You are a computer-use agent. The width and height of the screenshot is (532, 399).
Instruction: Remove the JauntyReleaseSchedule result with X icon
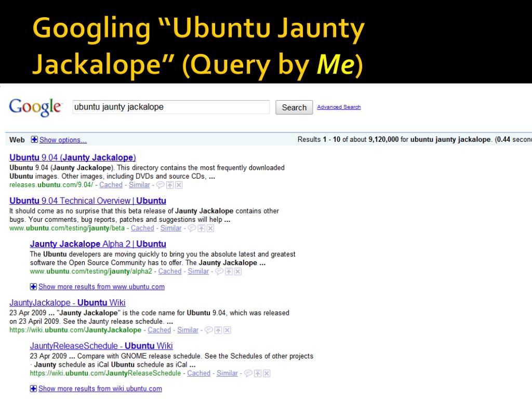click(267, 374)
